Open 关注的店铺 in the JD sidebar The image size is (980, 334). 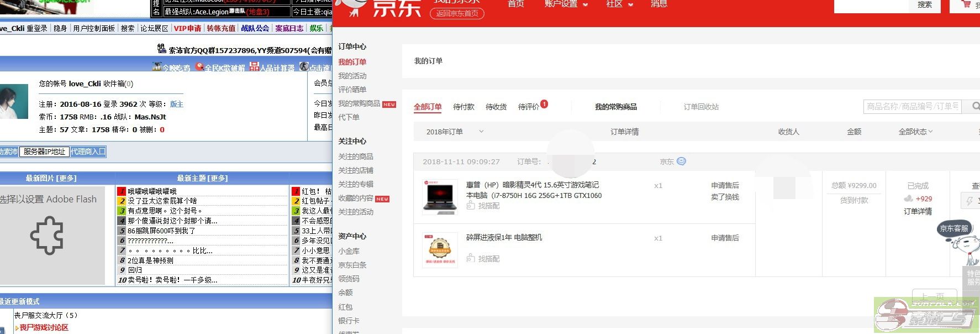pos(356,170)
